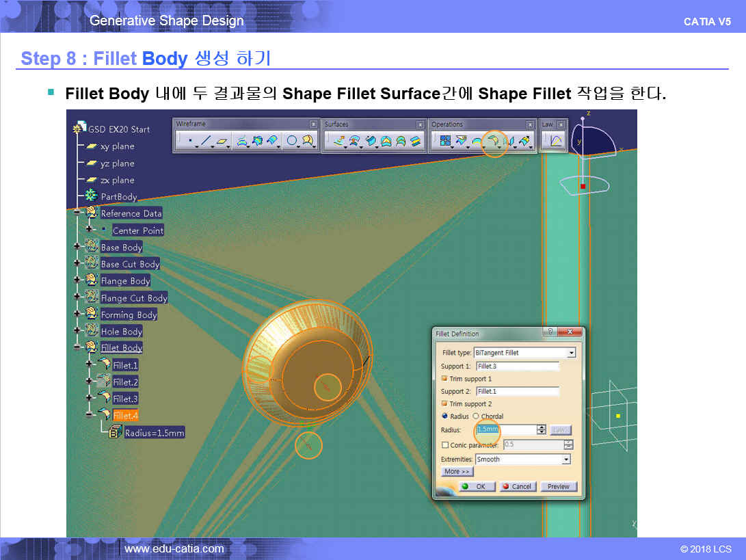Select the Chordal radio button
Image resolution: width=746 pixels, height=560 pixels.
[x=476, y=416]
